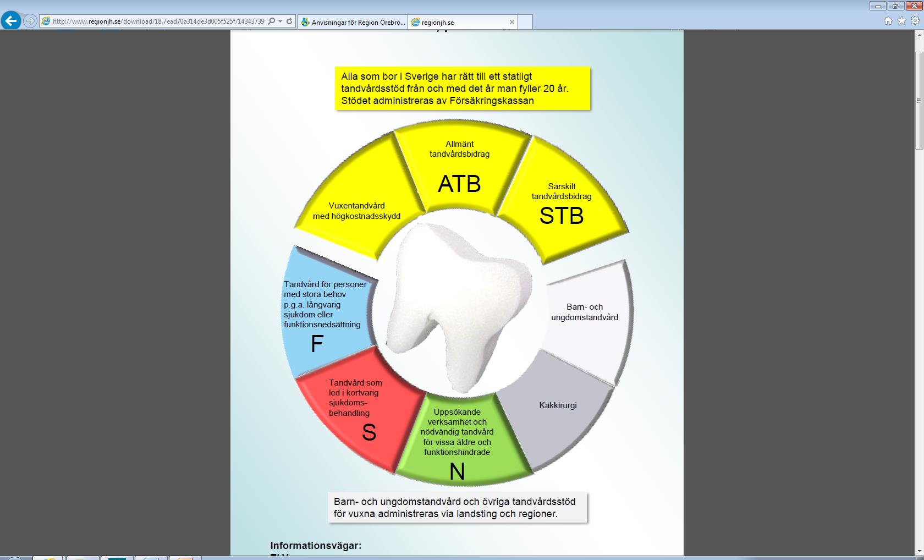Switch to the Anvisningar för Region Örebro tab

[x=353, y=23]
